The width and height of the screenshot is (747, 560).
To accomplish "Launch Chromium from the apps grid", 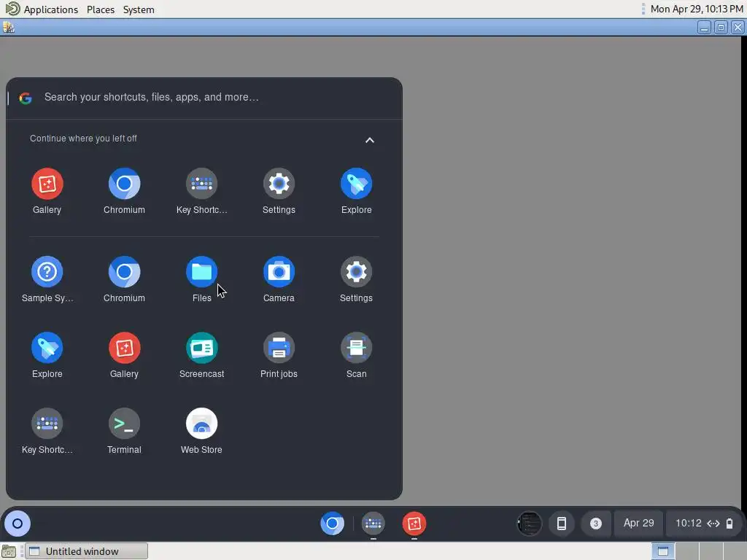I will click(x=124, y=279).
